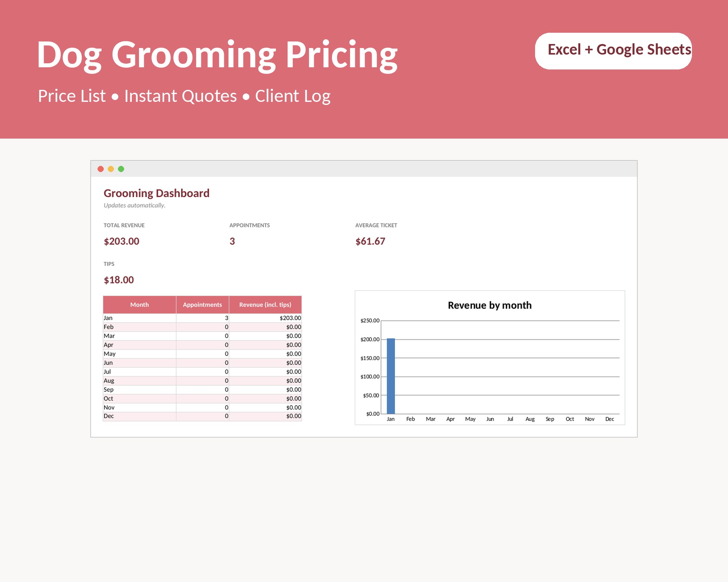Screen dimensions: 728x582
Task: Click the $250.00 axis label in chart
Action: [370, 320]
